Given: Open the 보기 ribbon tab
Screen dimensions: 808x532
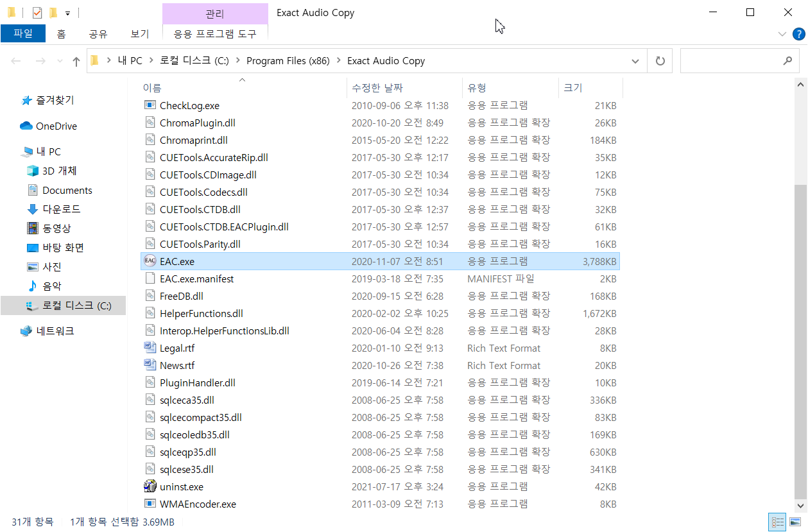Looking at the screenshot, I should point(139,34).
